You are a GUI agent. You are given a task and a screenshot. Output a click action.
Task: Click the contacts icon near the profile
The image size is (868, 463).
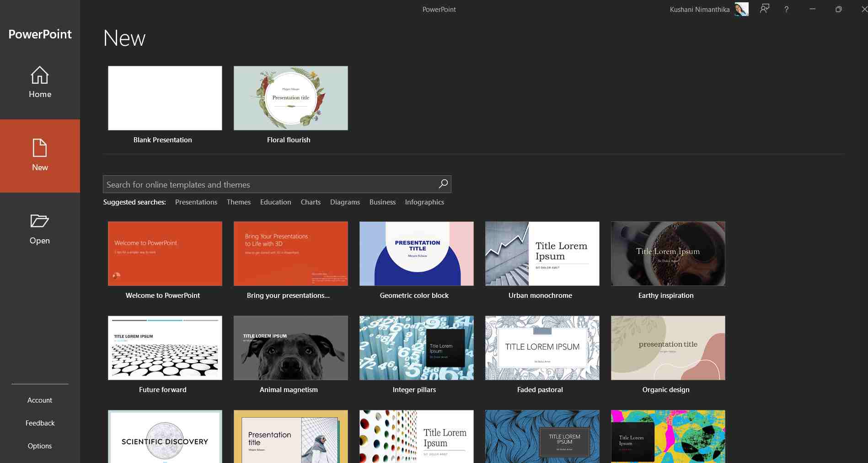point(764,9)
